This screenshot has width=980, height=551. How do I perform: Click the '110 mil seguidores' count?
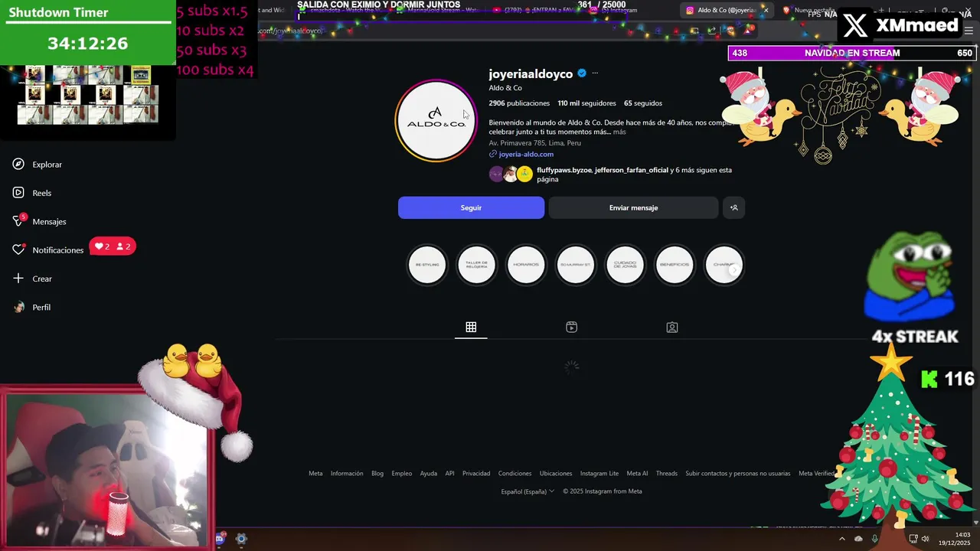point(586,103)
